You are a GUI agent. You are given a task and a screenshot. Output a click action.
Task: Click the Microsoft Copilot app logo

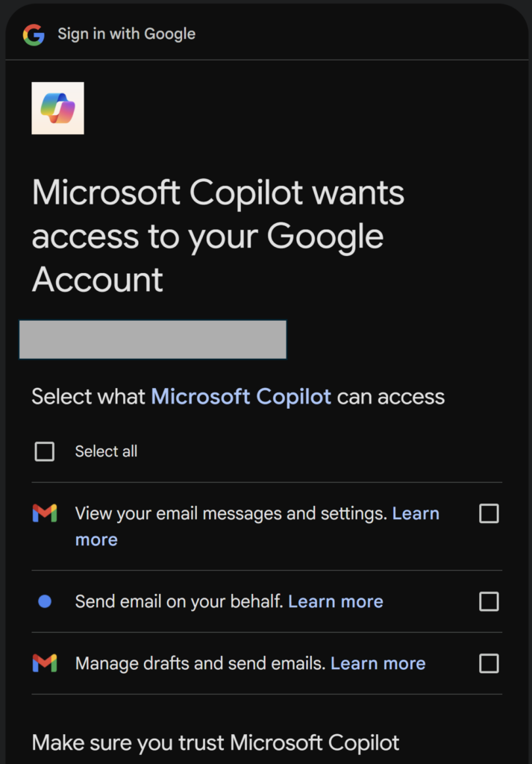tap(57, 108)
